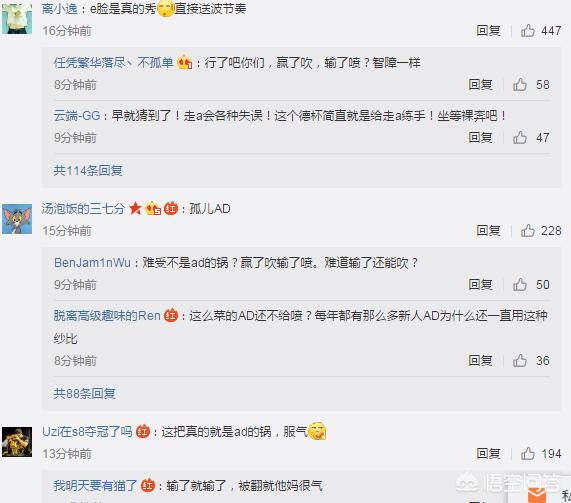This screenshot has height=503, width=571.
Task: Like Uzi在s8夺冠了吗's comment
Action: pos(528,453)
